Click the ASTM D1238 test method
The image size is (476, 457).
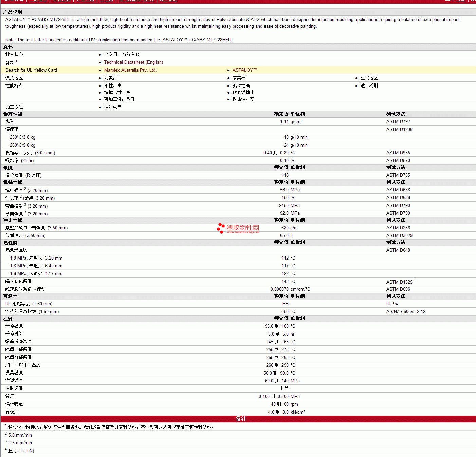[400, 130]
